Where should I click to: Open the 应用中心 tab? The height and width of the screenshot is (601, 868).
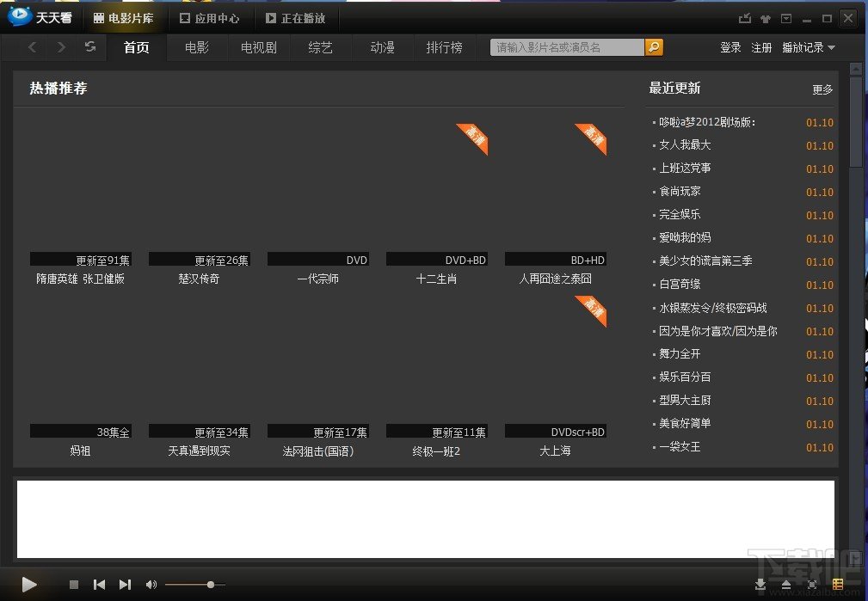coord(209,18)
